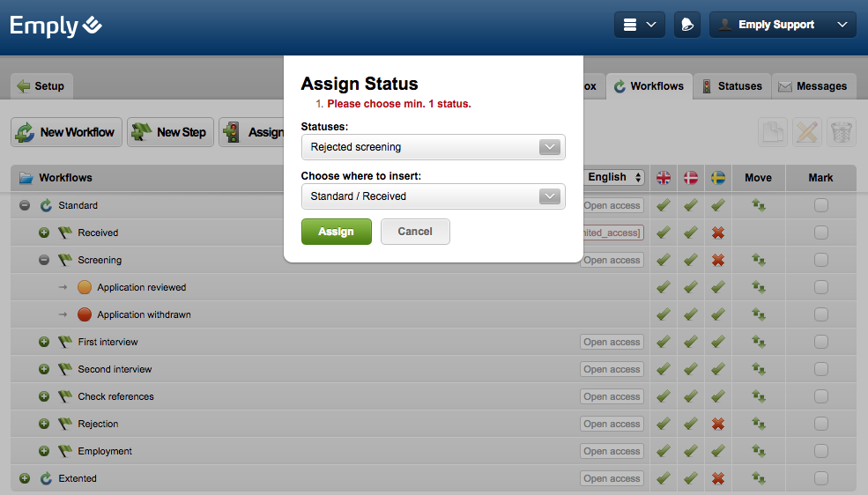Viewport: 868px width, 495px height.
Task: Check the Mark box for First interview
Action: click(821, 342)
